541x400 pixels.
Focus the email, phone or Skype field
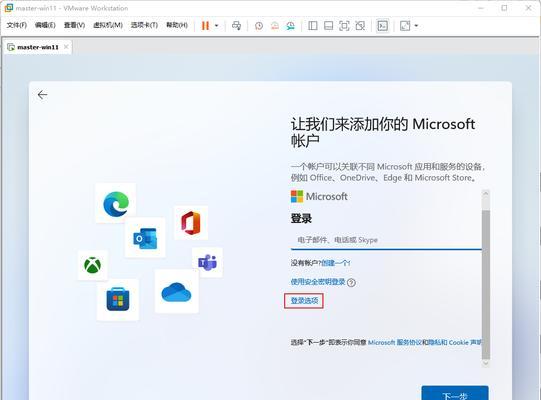coord(386,240)
